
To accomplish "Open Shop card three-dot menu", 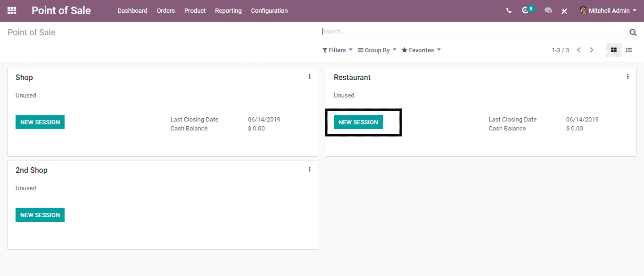I will point(309,76).
